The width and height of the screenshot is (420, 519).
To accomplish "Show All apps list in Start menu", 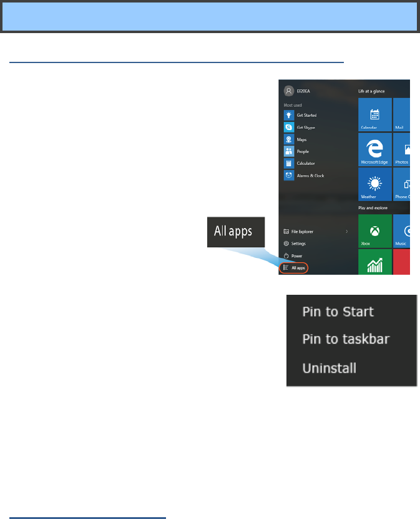I will [294, 268].
